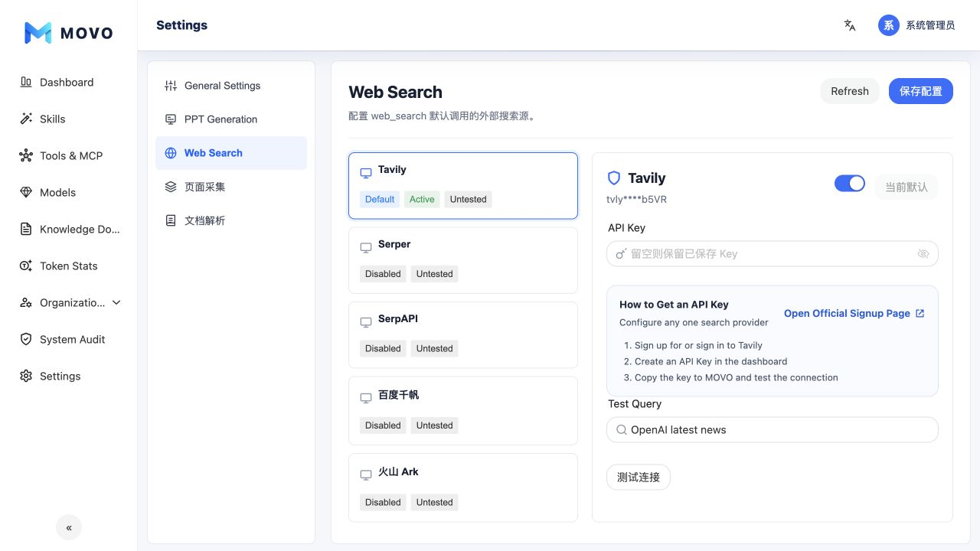Click the API Key input field
The image size is (980, 551).
773,254
